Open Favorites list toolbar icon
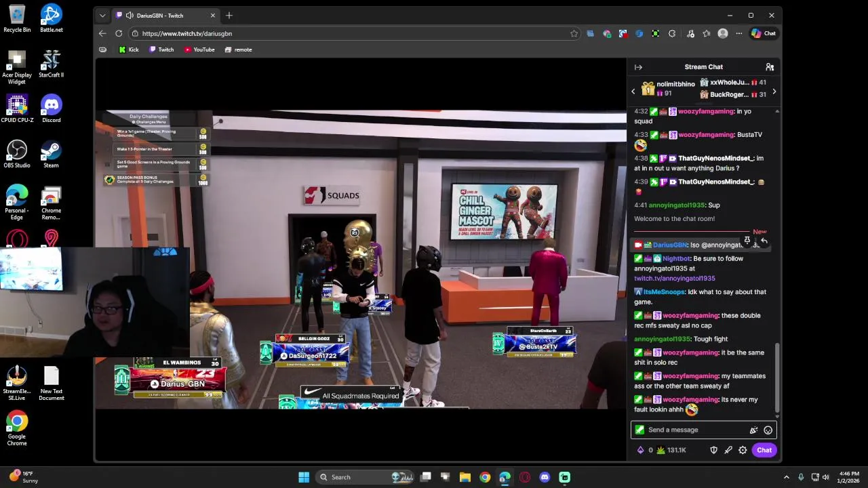Viewport: 868px width, 488px height. click(x=706, y=33)
